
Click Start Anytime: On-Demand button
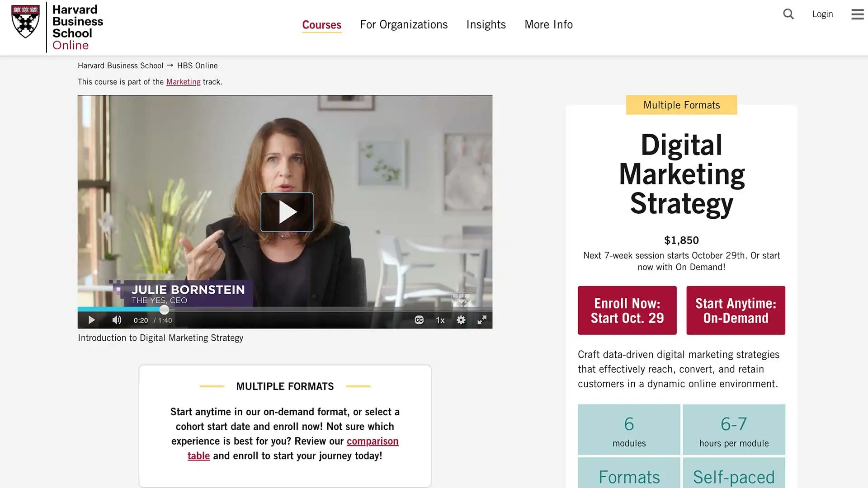click(x=736, y=310)
